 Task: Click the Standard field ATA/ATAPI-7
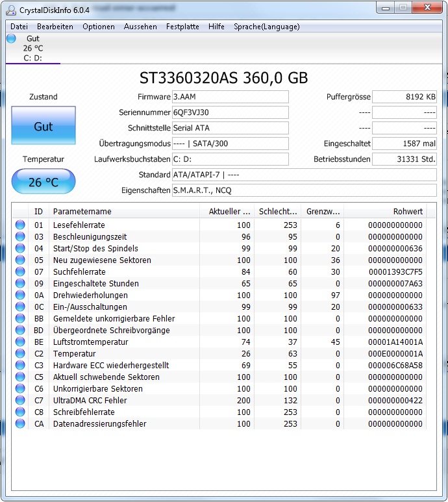[305, 175]
